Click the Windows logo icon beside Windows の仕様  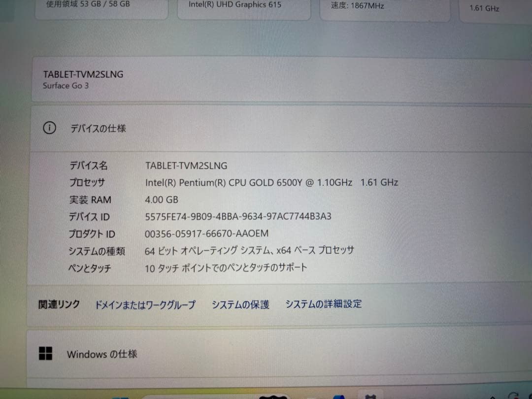click(x=45, y=353)
